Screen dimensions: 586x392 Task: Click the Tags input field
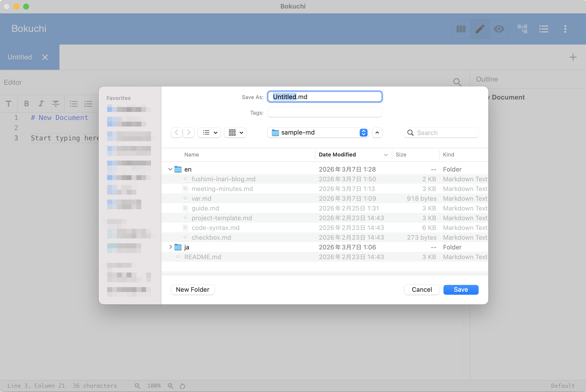point(324,112)
